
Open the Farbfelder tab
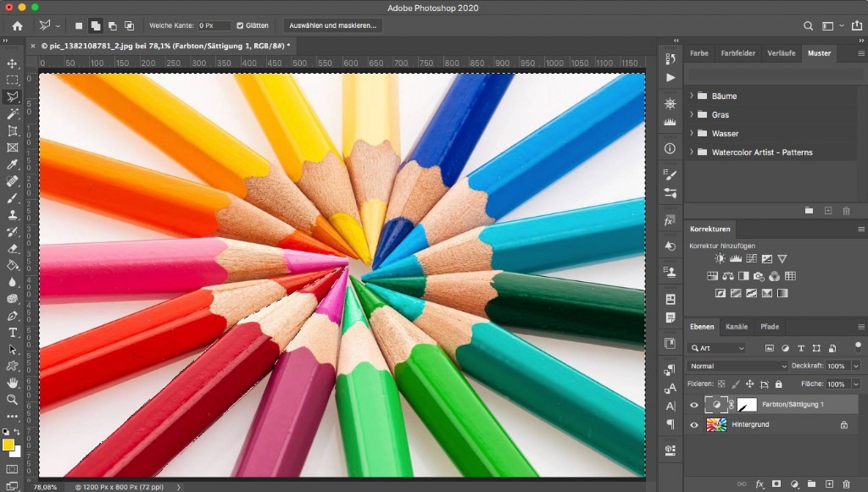pos(737,53)
